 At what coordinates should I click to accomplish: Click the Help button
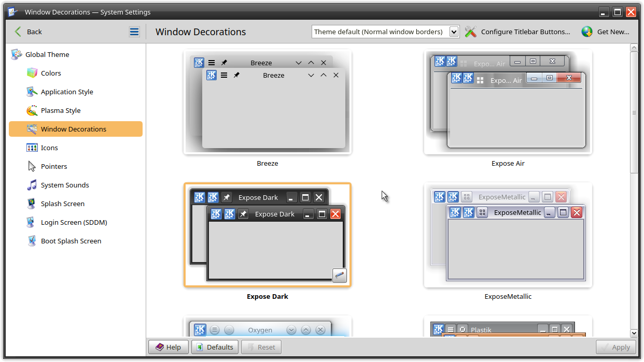tap(169, 347)
